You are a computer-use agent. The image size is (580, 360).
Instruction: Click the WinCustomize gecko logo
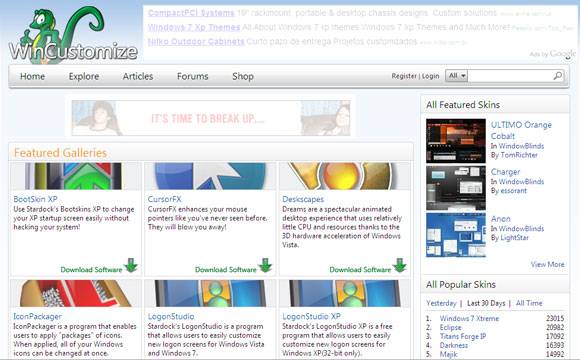point(73,36)
